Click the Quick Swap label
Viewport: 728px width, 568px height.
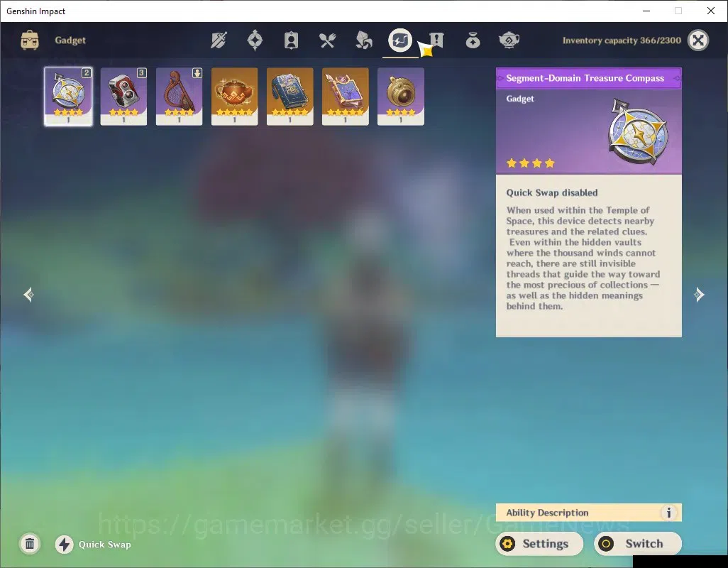tap(104, 545)
